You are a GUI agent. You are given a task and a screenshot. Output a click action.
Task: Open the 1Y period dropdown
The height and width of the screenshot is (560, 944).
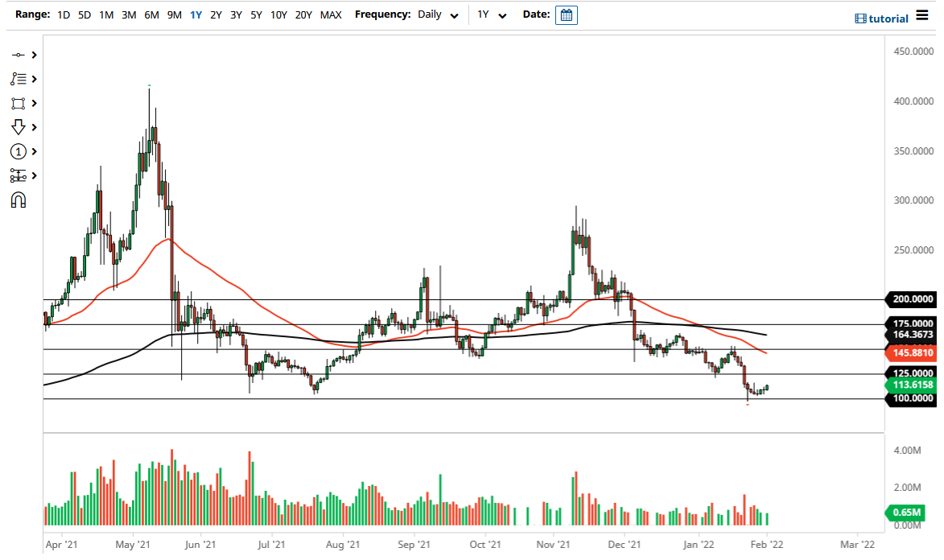494,14
